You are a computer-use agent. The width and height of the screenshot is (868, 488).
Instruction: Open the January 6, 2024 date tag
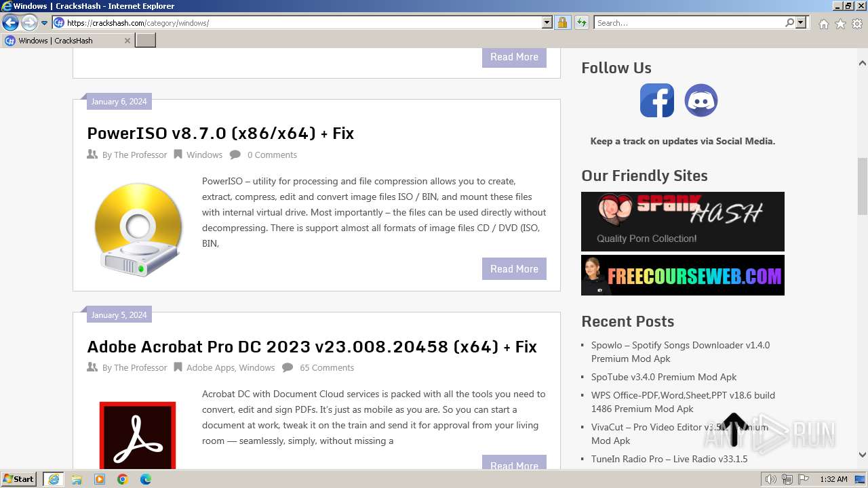click(119, 102)
